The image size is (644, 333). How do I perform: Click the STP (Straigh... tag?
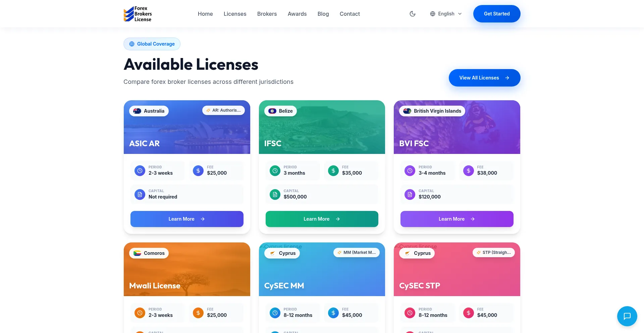click(x=494, y=253)
